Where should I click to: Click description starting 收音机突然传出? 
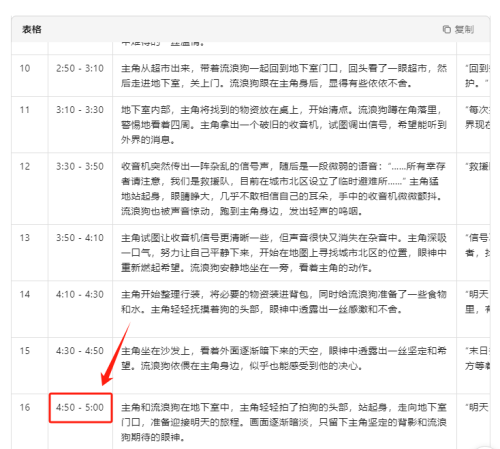coord(284,189)
